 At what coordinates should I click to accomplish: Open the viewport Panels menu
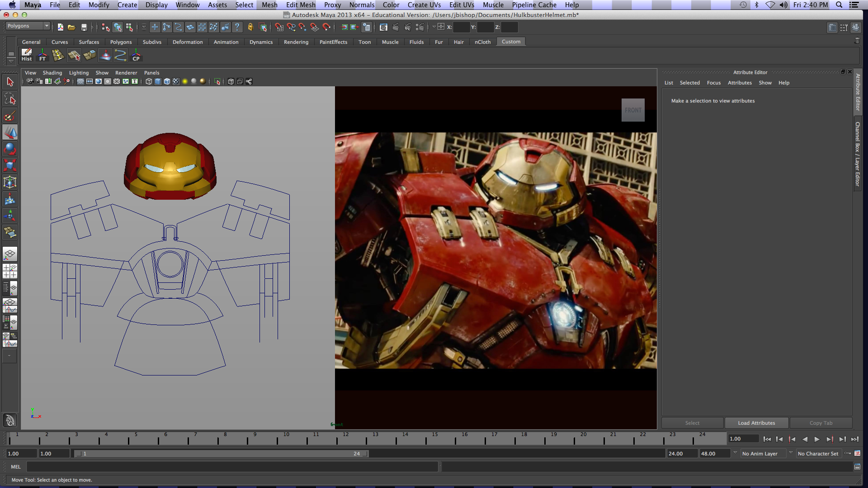pos(151,73)
